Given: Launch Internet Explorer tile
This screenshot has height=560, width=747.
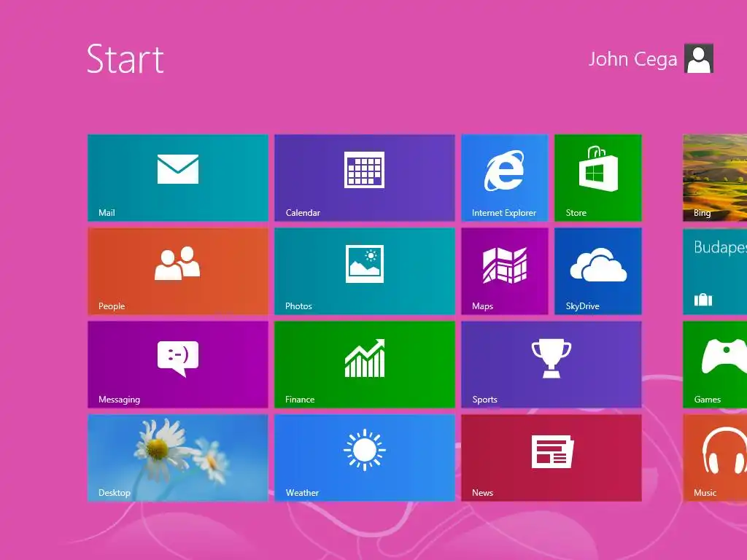Looking at the screenshot, I should pos(505,178).
